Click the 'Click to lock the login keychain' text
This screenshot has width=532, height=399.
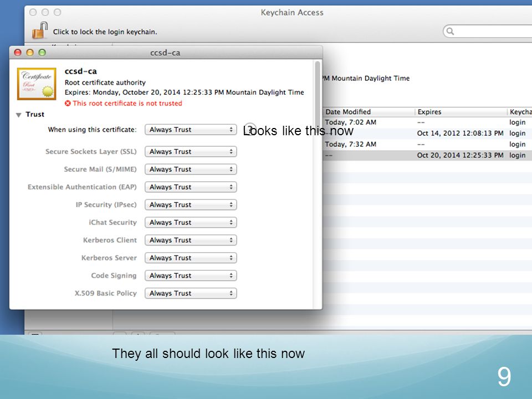pos(105,32)
